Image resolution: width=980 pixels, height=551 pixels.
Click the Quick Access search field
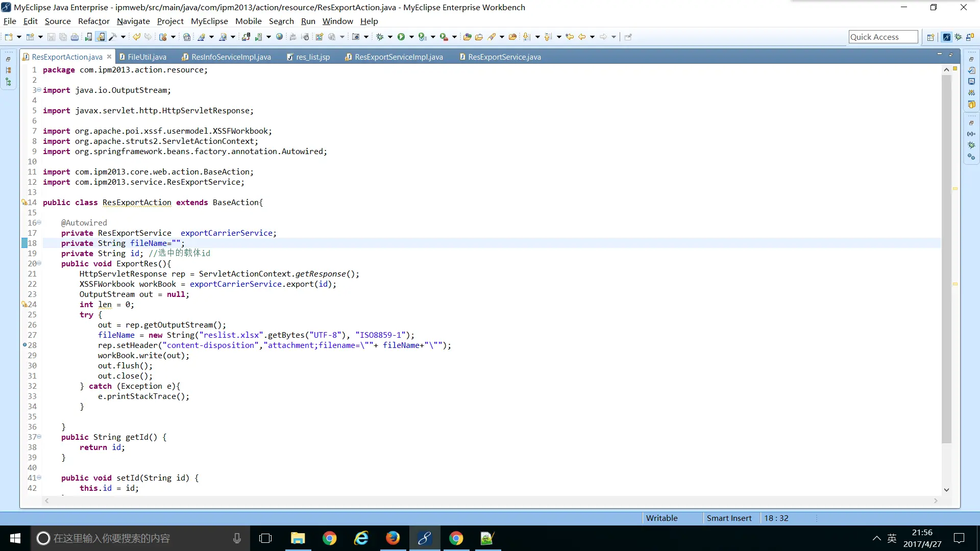point(883,37)
